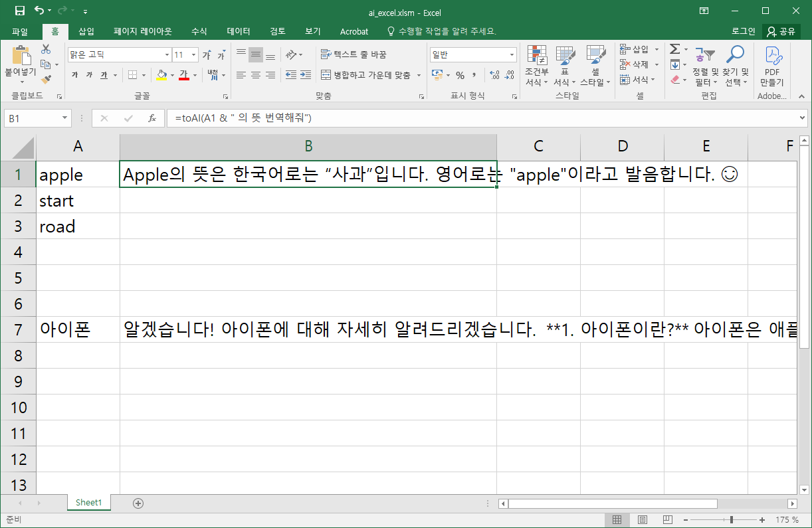
Task: Toggle middle vertical alignment button
Action: [x=255, y=54]
